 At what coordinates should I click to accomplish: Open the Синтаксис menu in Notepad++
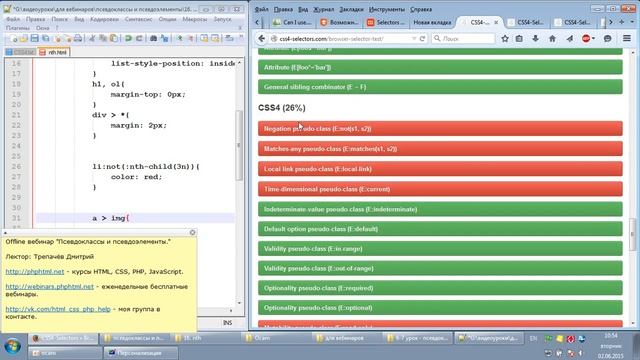tap(138, 19)
